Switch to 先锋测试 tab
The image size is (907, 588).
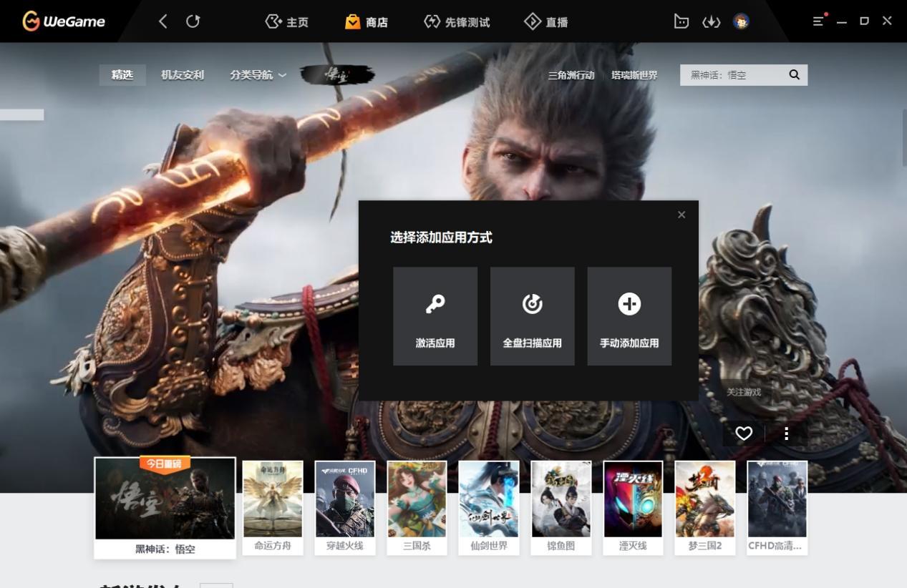(457, 22)
